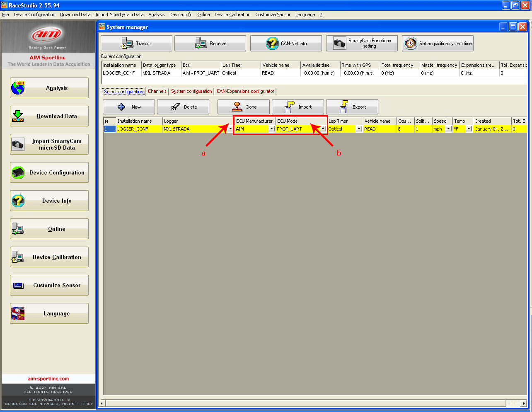Click the System manager window icon

(102, 27)
